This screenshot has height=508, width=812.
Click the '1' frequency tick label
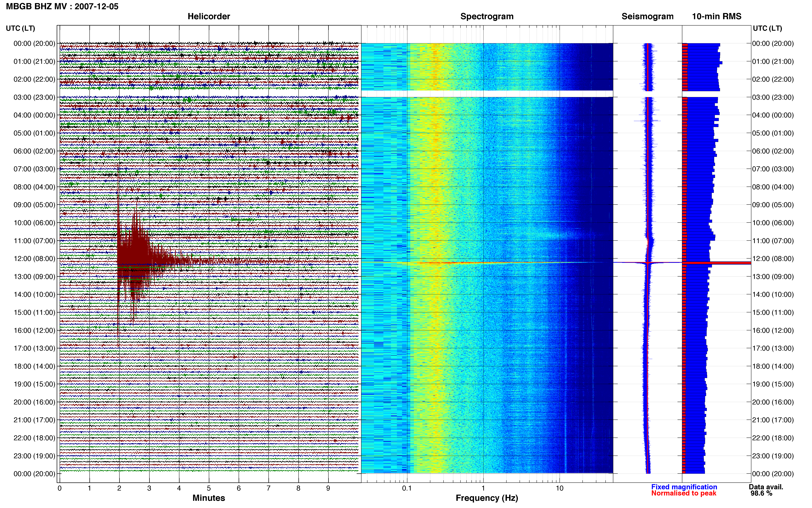coord(483,488)
